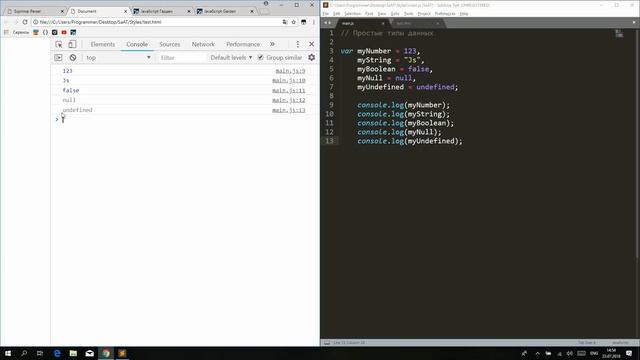The width and height of the screenshot is (640, 360).
Task: Open the YouTube bookmark icon
Action: pos(64,32)
